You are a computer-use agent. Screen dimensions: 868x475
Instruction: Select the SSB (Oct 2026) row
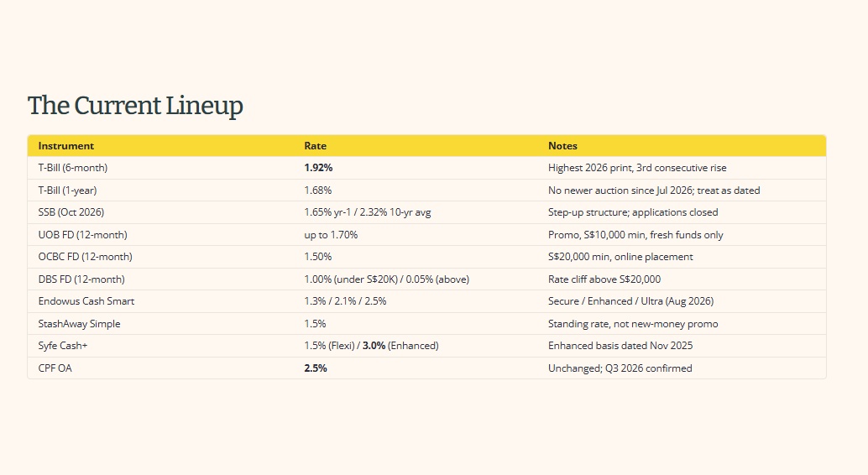pos(426,212)
